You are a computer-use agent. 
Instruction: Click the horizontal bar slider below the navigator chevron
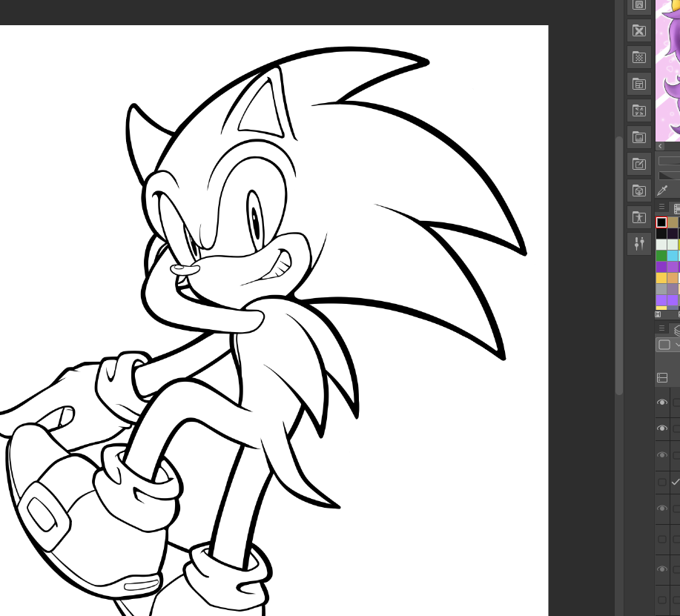(669, 161)
